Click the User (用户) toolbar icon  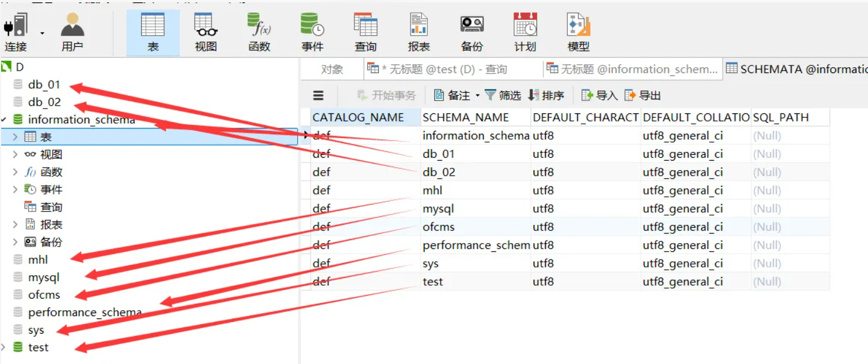tap(72, 32)
